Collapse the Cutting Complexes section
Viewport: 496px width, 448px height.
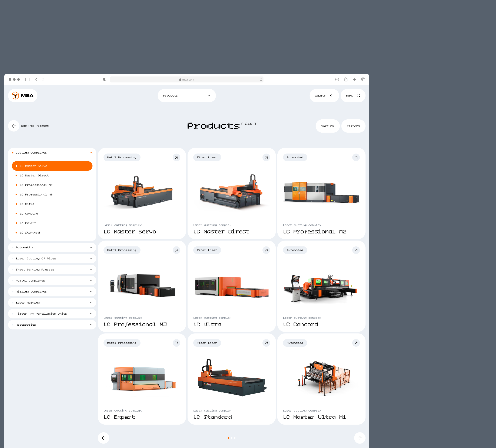tap(91, 153)
